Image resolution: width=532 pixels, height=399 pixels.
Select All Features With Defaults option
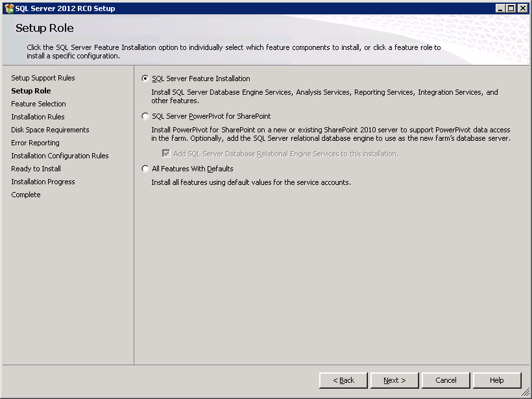coord(145,169)
